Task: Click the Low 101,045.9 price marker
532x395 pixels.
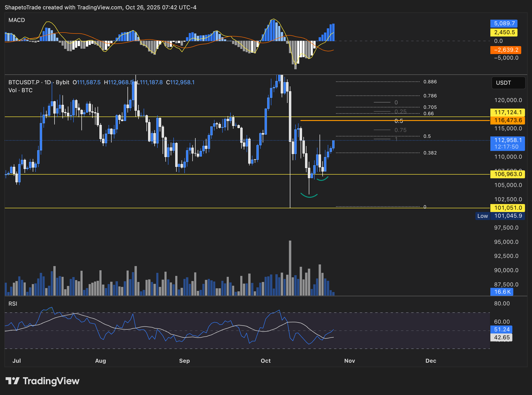Action: (x=500, y=216)
